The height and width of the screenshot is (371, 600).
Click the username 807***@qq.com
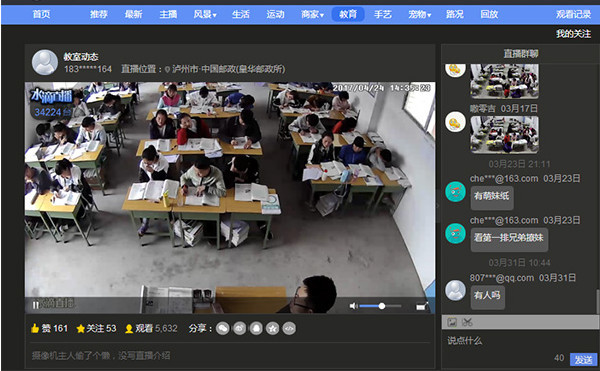pyautogui.click(x=502, y=278)
